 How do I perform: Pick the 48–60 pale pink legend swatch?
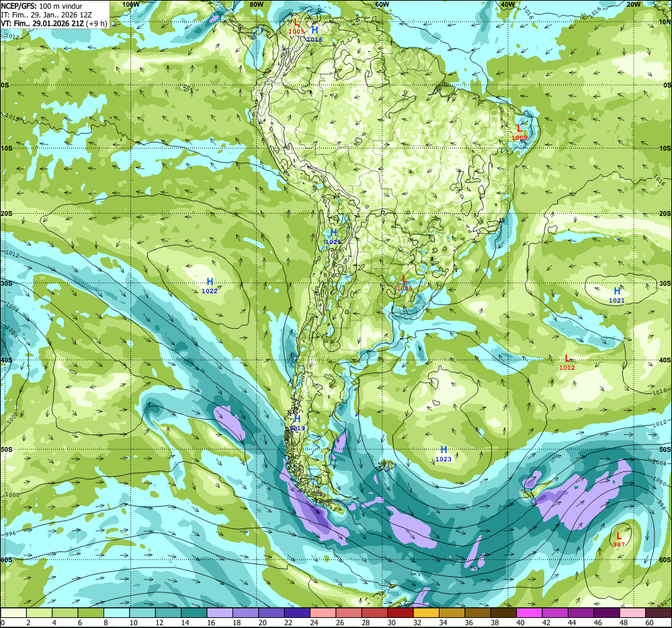tap(632, 613)
